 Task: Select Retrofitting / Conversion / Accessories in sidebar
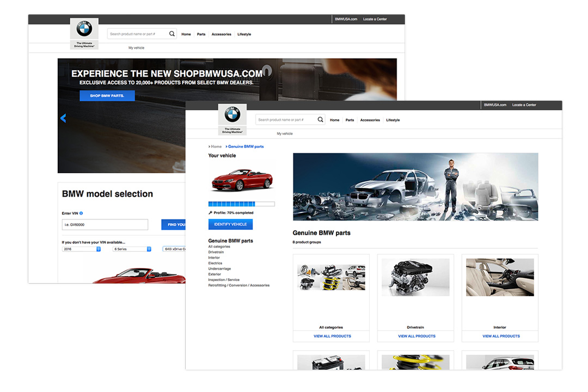tap(239, 285)
